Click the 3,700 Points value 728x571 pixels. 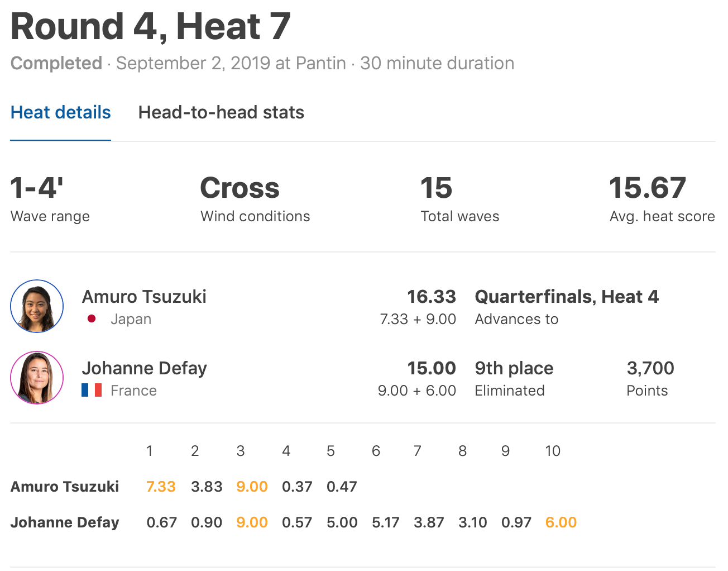(x=650, y=368)
